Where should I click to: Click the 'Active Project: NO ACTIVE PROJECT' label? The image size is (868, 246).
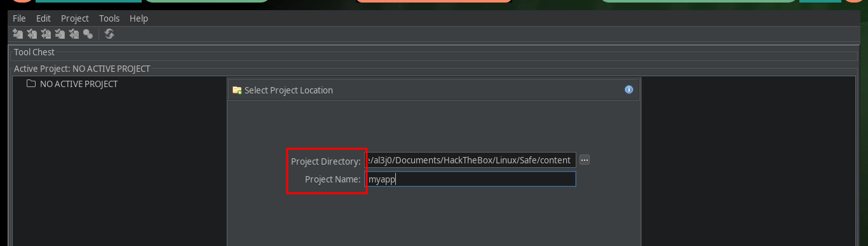82,68
